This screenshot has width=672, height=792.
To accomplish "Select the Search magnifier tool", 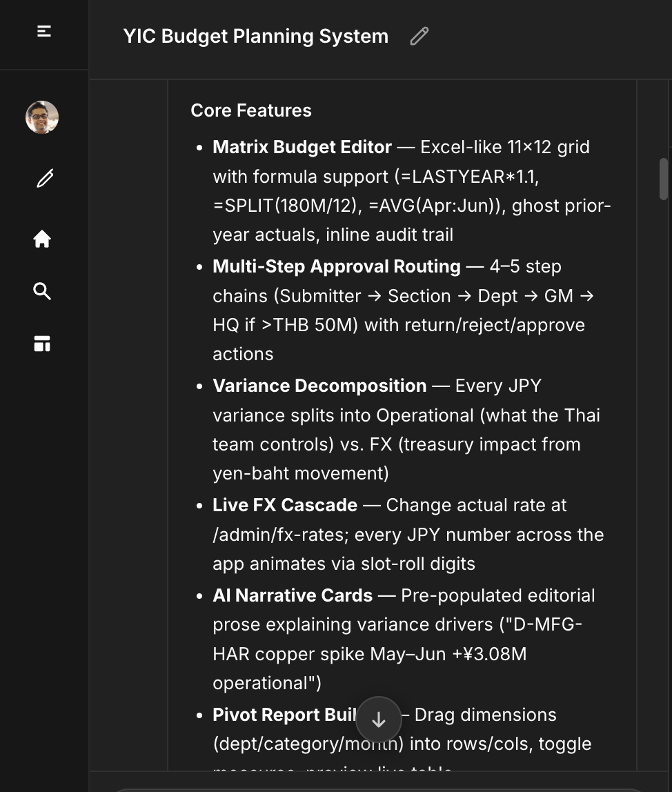I will click(x=42, y=291).
